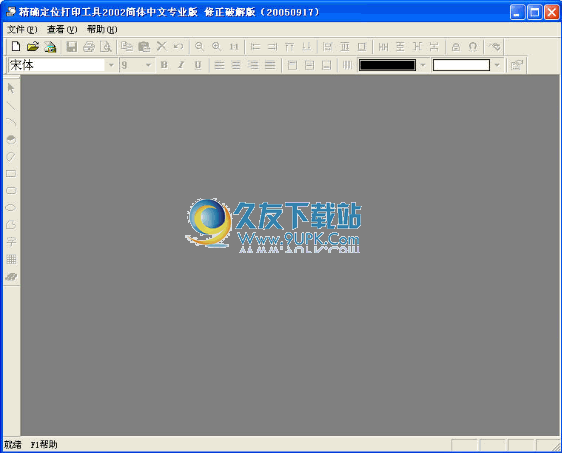
Task: Set text alignment to left
Action: (x=219, y=65)
